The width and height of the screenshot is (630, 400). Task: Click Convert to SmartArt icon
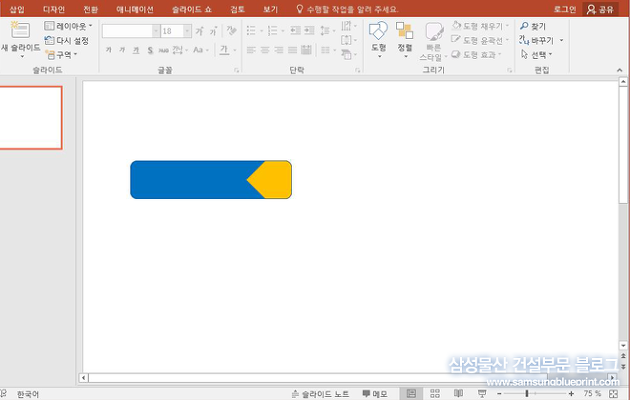[x=346, y=54]
